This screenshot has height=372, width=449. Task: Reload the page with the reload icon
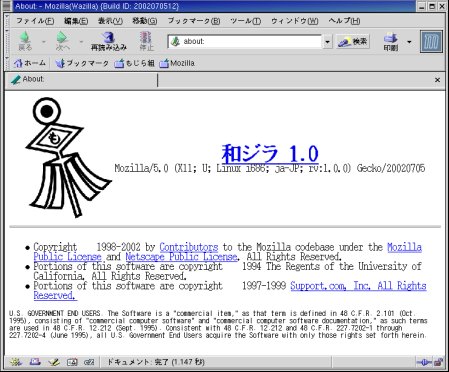point(109,41)
